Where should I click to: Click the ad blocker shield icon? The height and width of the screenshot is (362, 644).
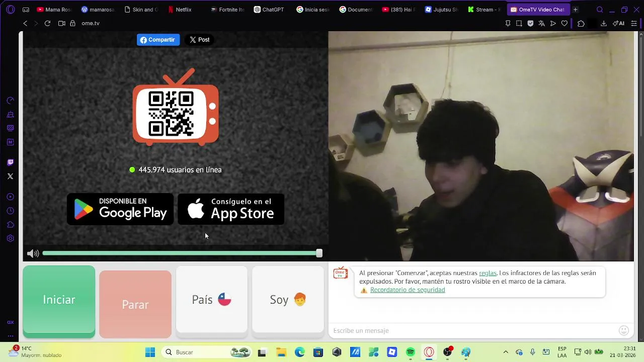530,23
